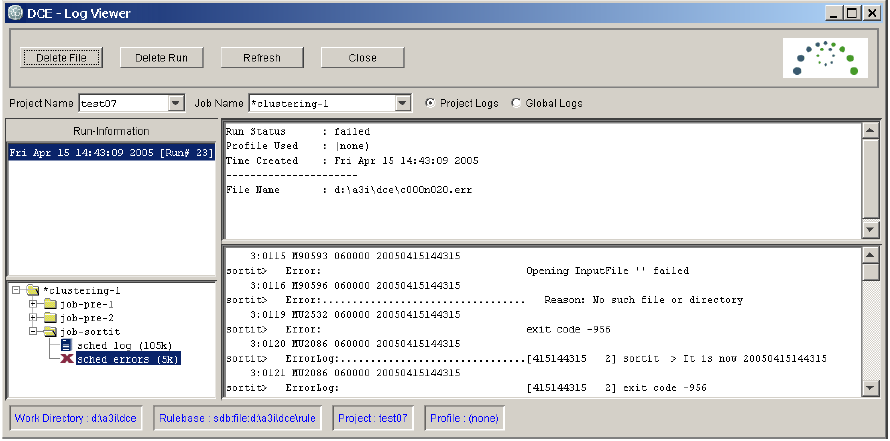Image resolution: width=890 pixels, height=441 pixels.
Task: Click the job-pre-1 folder icon
Action: pyautogui.click(x=49, y=304)
